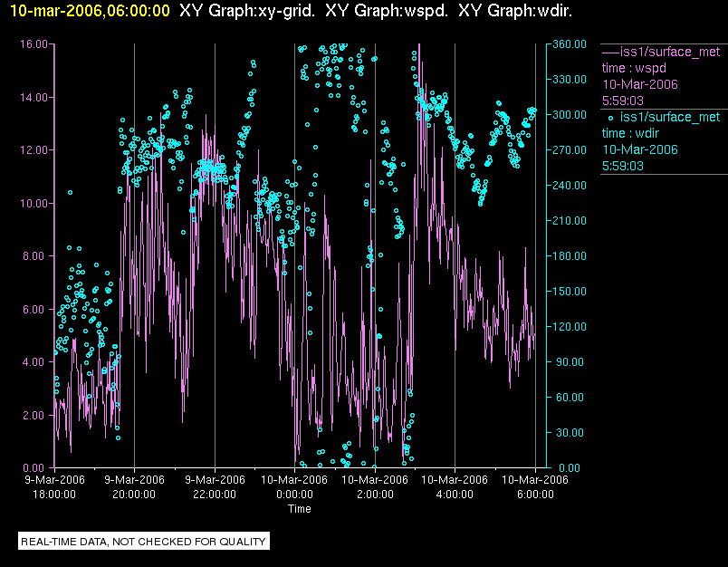Viewport: 728px width, 567px height.
Task: Click the 'Time' x-axis label
Action: click(x=300, y=509)
